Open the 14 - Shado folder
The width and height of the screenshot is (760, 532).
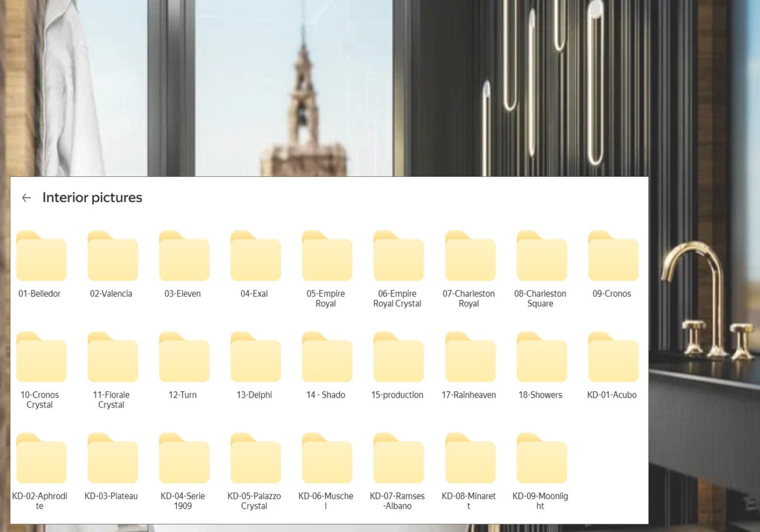(327, 358)
